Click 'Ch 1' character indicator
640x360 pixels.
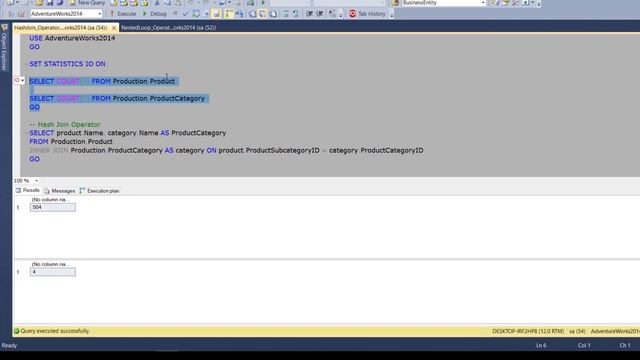(x=625, y=345)
